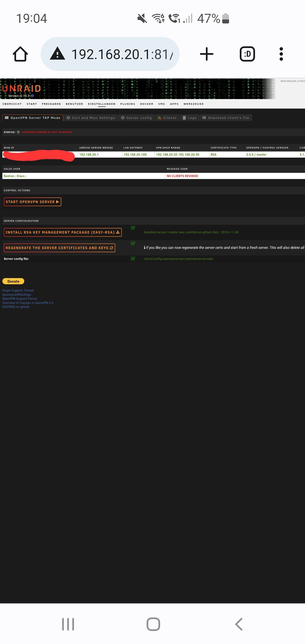Switch to the Logs tab

click(189, 118)
